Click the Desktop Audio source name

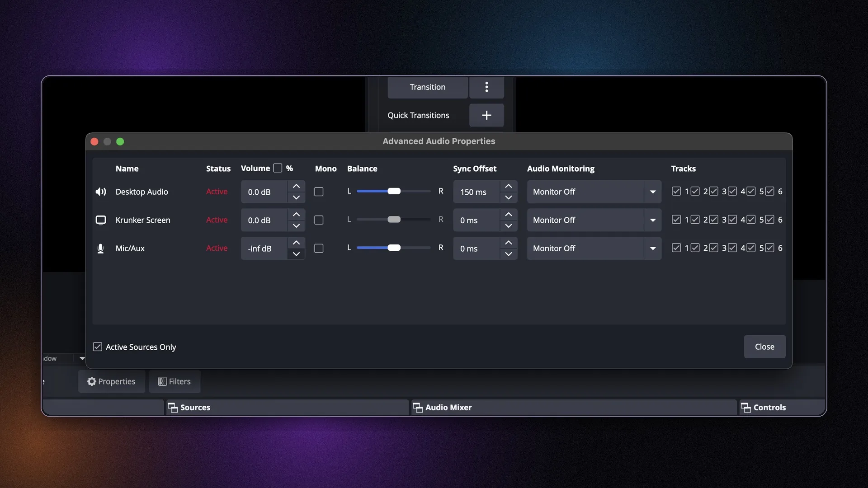pyautogui.click(x=142, y=192)
